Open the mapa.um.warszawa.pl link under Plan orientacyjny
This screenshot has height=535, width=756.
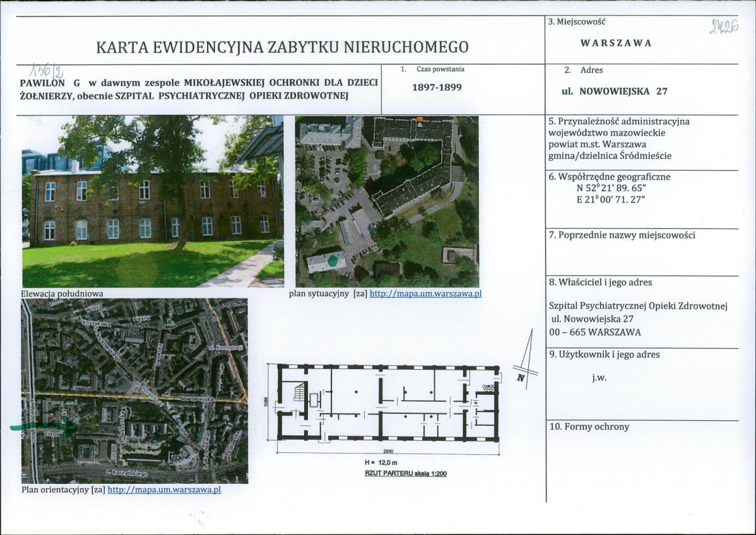pyautogui.click(x=164, y=490)
